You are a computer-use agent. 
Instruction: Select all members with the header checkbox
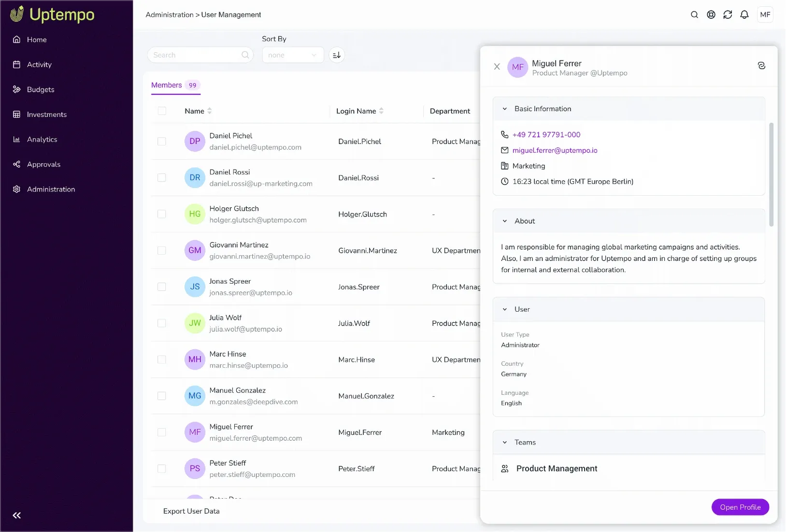click(x=162, y=111)
